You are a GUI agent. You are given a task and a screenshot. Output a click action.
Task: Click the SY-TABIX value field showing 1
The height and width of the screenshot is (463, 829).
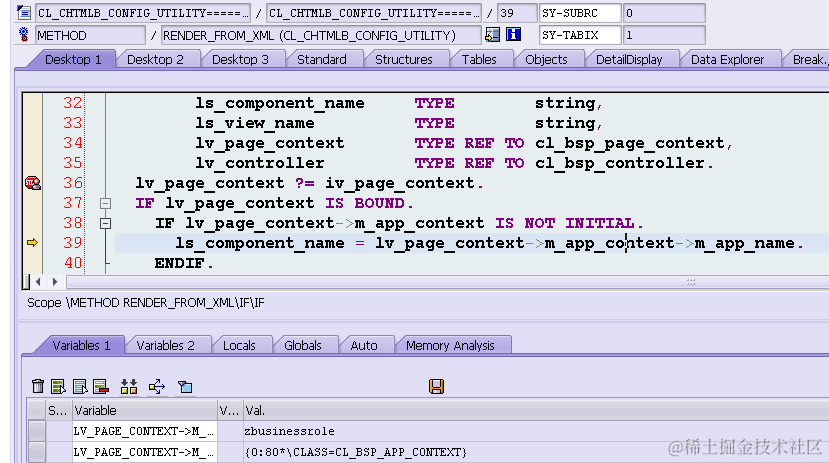664,35
